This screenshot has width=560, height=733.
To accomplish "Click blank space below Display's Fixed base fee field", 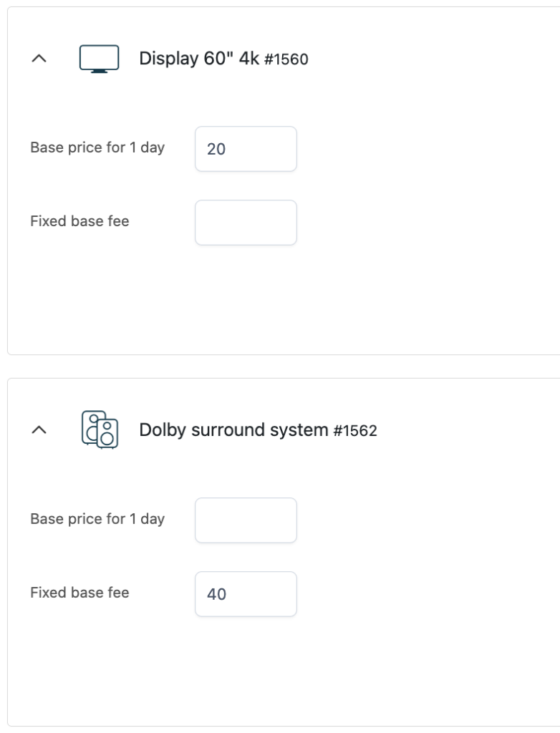I will pos(246,299).
